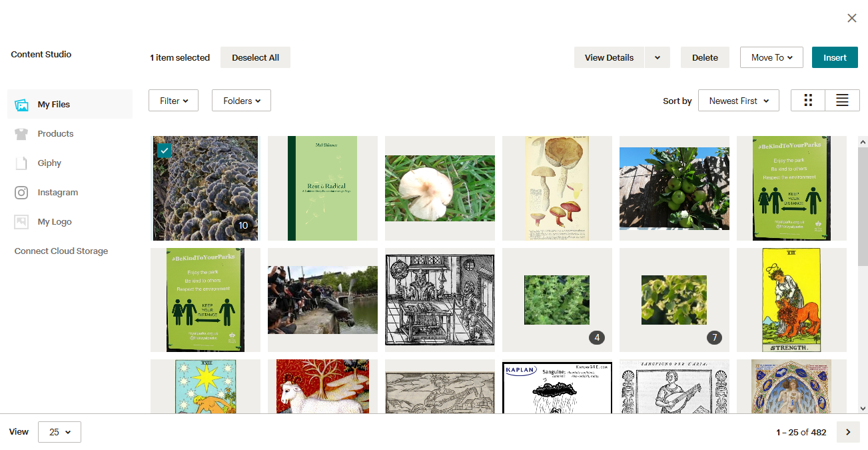Click the Products t-shirt icon
This screenshot has width=868, height=450.
(x=21, y=134)
